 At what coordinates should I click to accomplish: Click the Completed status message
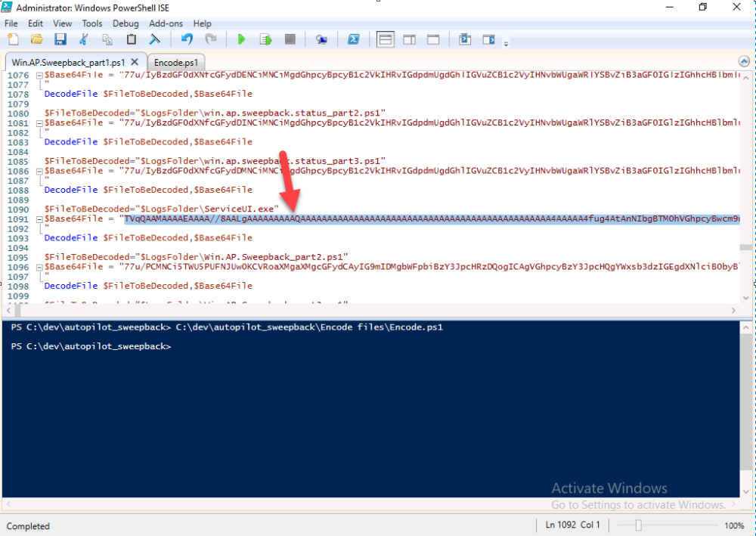pyautogui.click(x=28, y=526)
